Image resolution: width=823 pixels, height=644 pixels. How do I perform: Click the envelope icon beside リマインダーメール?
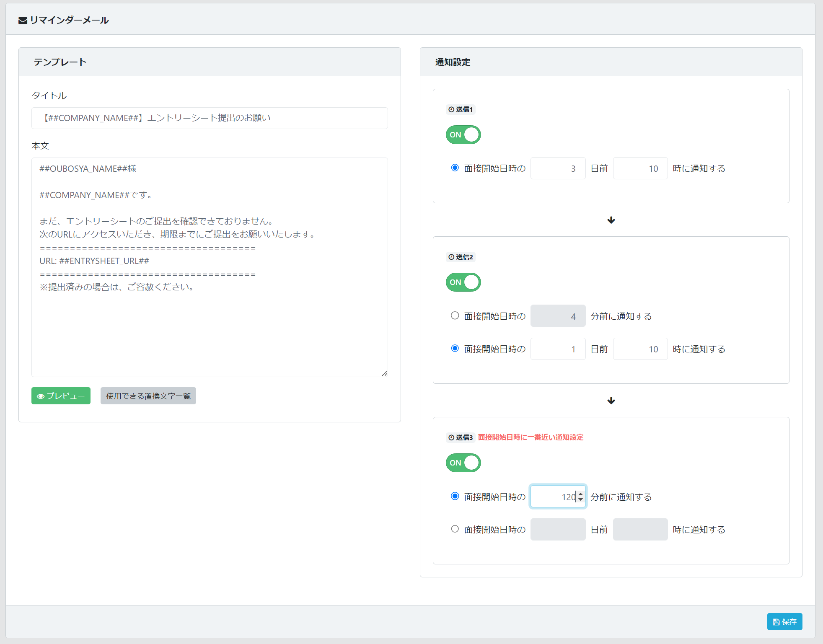[23, 21]
